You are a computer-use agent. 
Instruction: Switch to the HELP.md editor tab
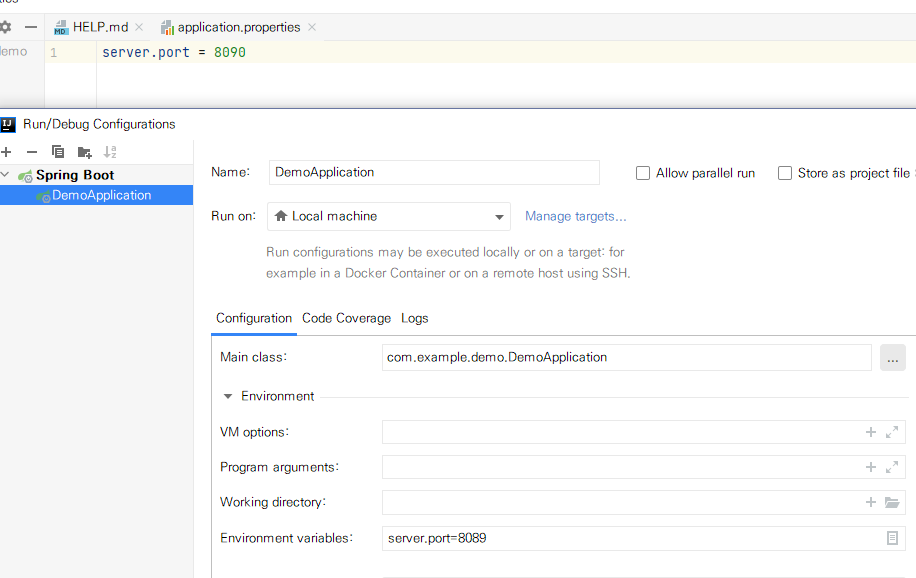click(100, 27)
